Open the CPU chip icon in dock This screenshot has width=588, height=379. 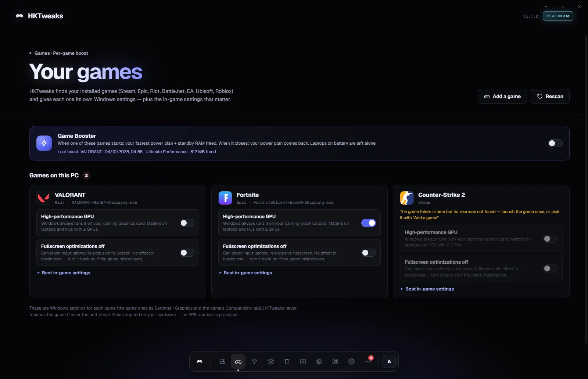[x=319, y=361]
